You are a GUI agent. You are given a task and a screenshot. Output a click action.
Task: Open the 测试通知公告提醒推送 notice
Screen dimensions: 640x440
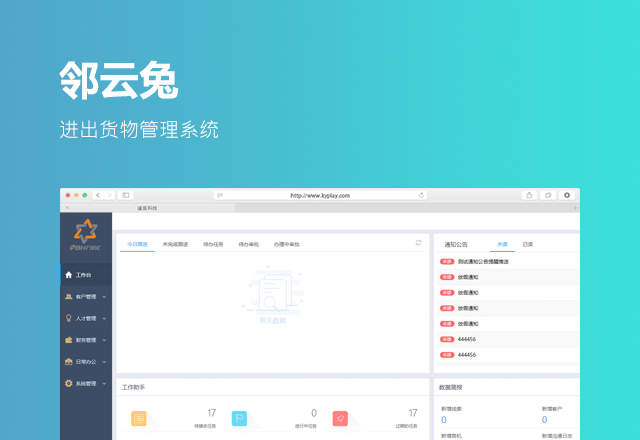483,261
